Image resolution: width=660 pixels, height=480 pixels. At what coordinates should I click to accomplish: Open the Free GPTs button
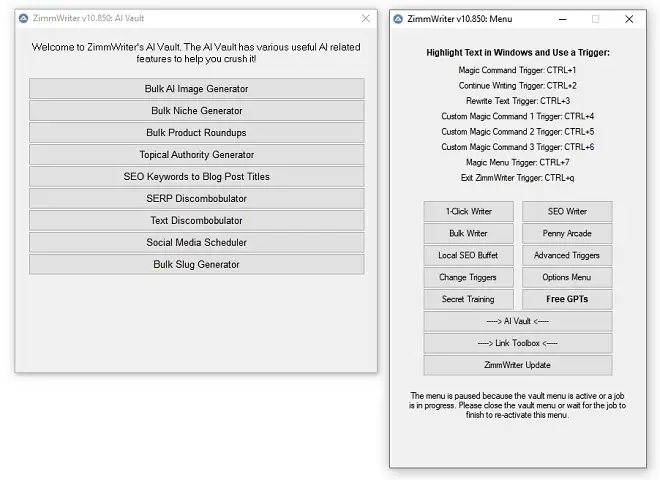pyautogui.click(x=567, y=300)
